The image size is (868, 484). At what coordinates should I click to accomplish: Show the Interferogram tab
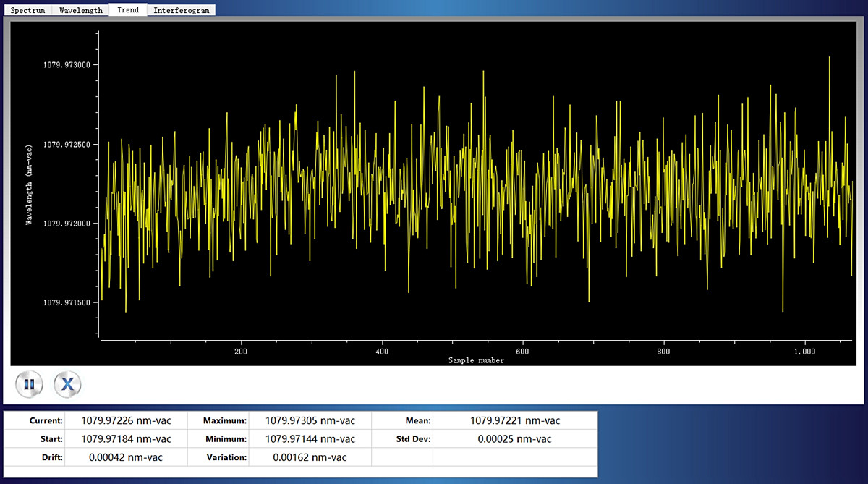(x=181, y=10)
